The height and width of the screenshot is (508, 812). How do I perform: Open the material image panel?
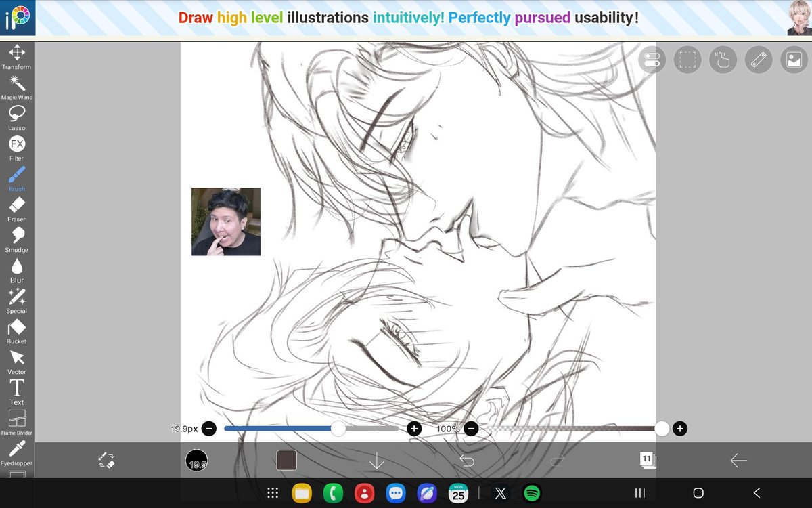coord(794,60)
